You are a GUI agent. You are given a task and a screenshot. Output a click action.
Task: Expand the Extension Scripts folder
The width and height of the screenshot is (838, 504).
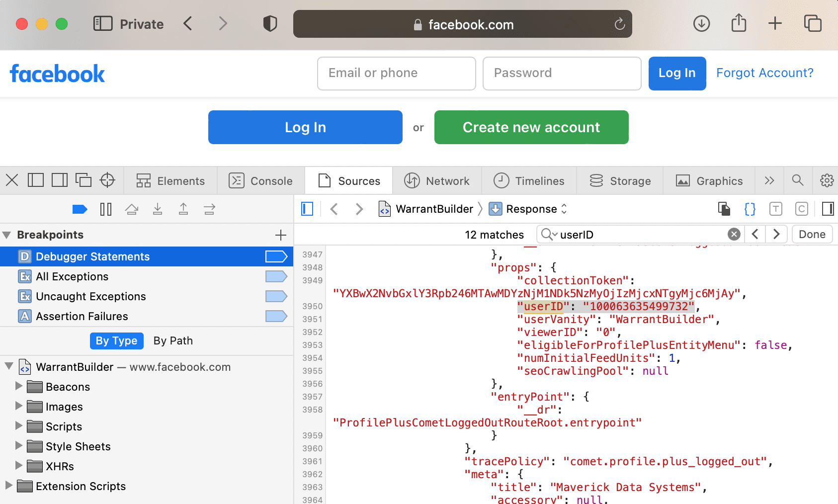(x=8, y=486)
